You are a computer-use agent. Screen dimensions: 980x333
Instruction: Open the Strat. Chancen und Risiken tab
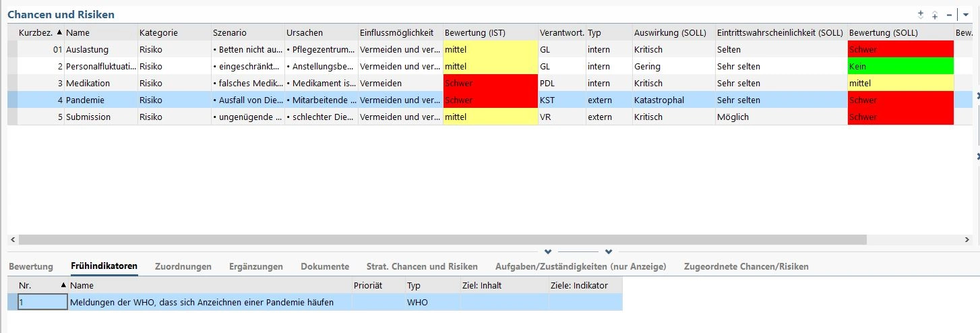click(x=422, y=266)
